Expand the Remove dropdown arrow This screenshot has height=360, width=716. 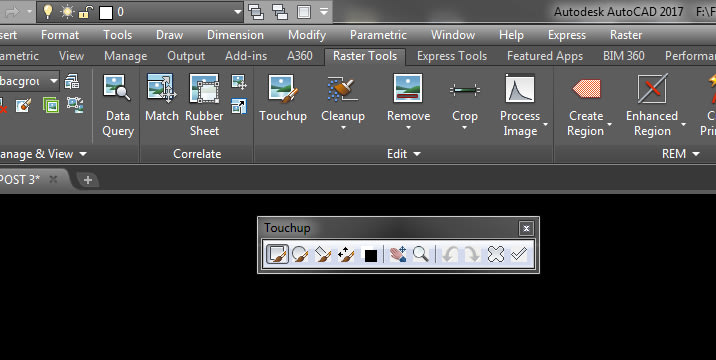click(408, 128)
